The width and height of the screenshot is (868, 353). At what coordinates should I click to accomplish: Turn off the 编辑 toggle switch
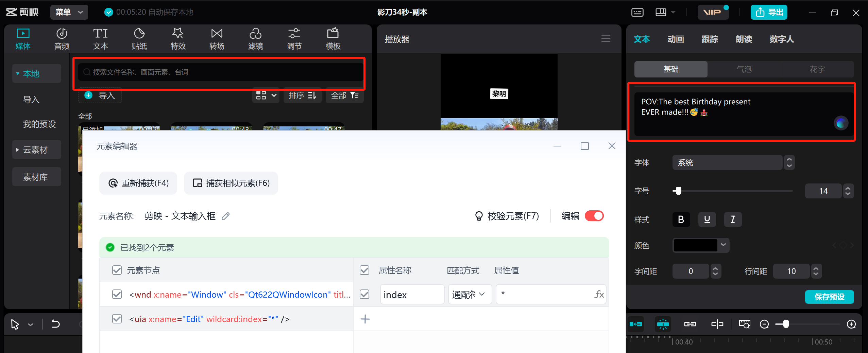tap(594, 216)
